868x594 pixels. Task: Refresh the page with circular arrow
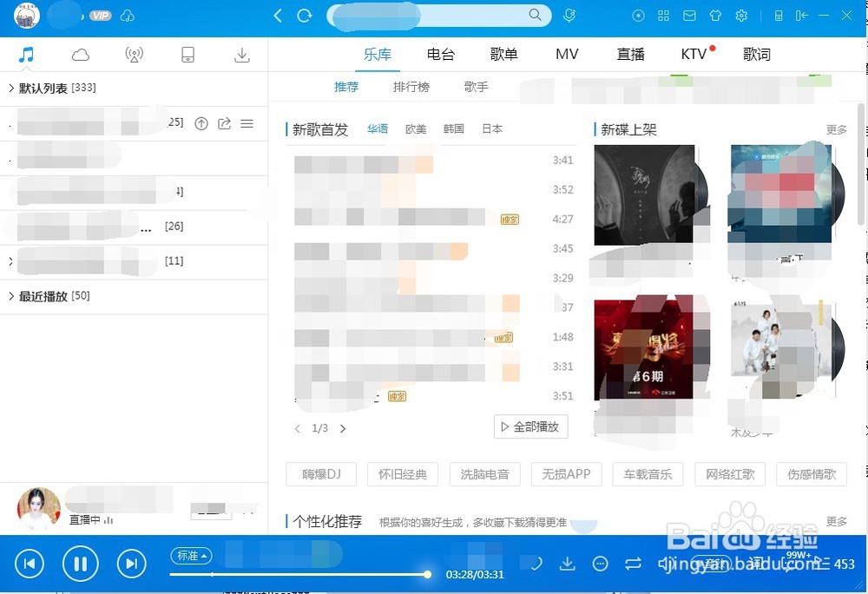304,16
